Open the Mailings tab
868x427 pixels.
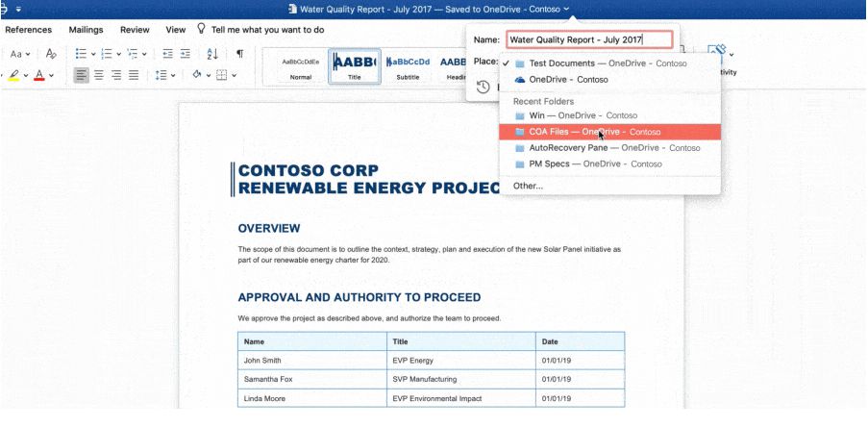(86, 30)
